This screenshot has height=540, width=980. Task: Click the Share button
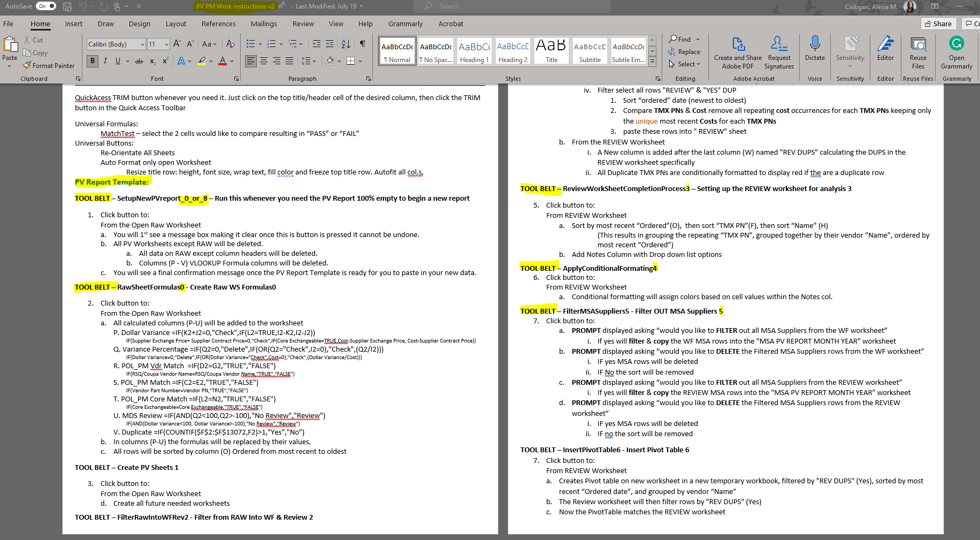938,24
